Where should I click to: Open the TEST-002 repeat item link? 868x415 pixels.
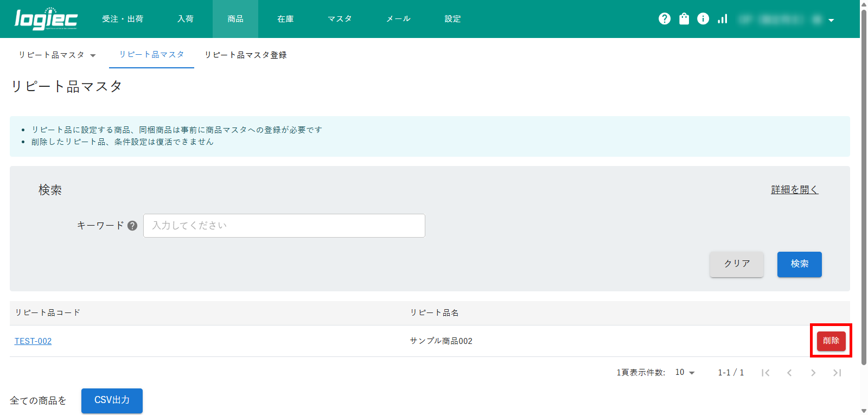(33, 341)
